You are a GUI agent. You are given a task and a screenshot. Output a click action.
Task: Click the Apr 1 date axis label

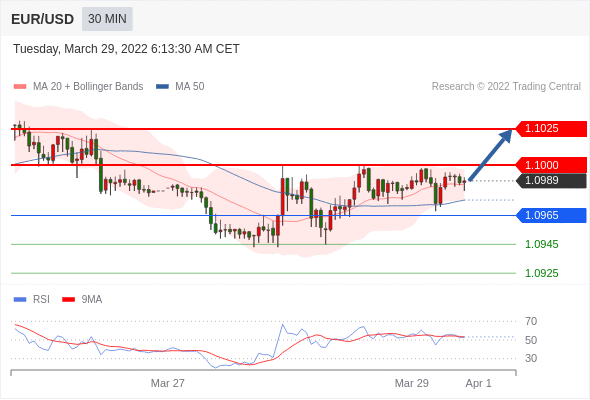click(479, 383)
